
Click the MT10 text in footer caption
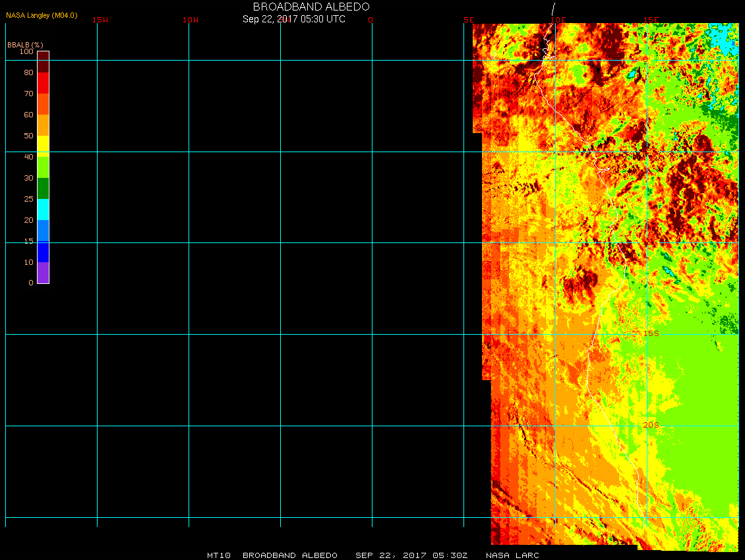click(218, 555)
